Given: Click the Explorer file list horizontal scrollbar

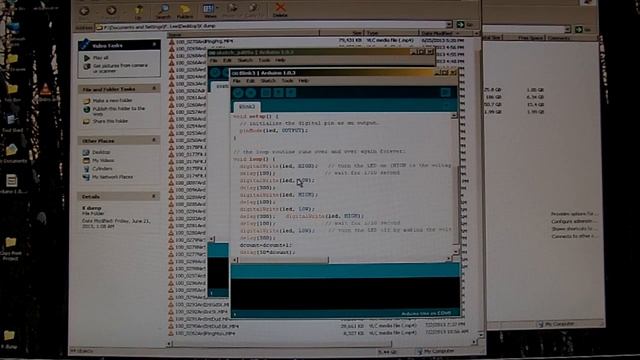Looking at the screenshot, I should 321,343.
